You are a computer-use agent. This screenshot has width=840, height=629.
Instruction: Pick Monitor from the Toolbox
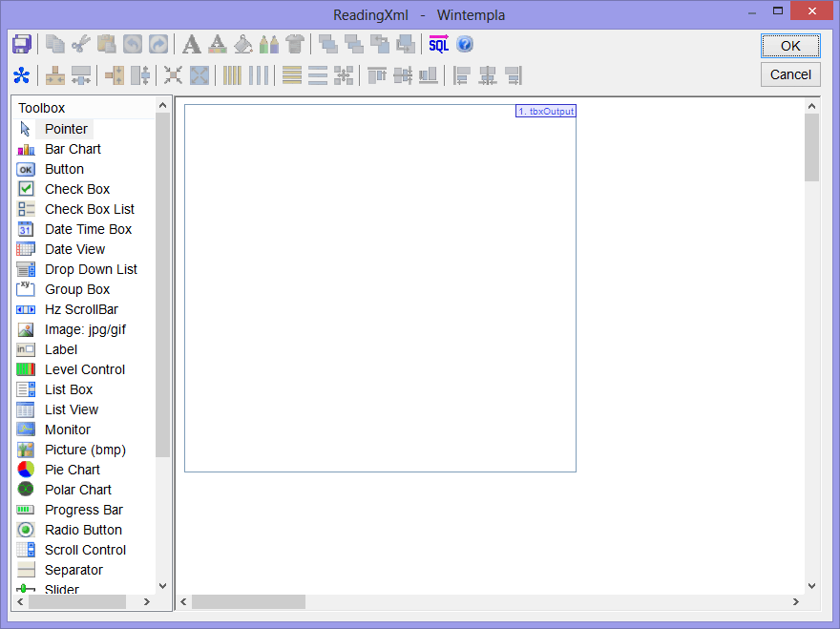tap(68, 430)
